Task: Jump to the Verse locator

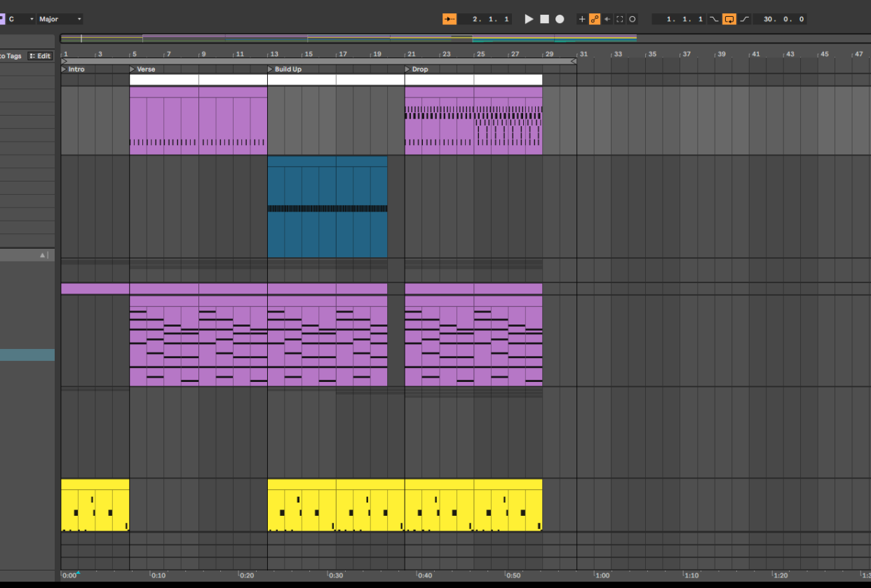Action: click(x=142, y=69)
